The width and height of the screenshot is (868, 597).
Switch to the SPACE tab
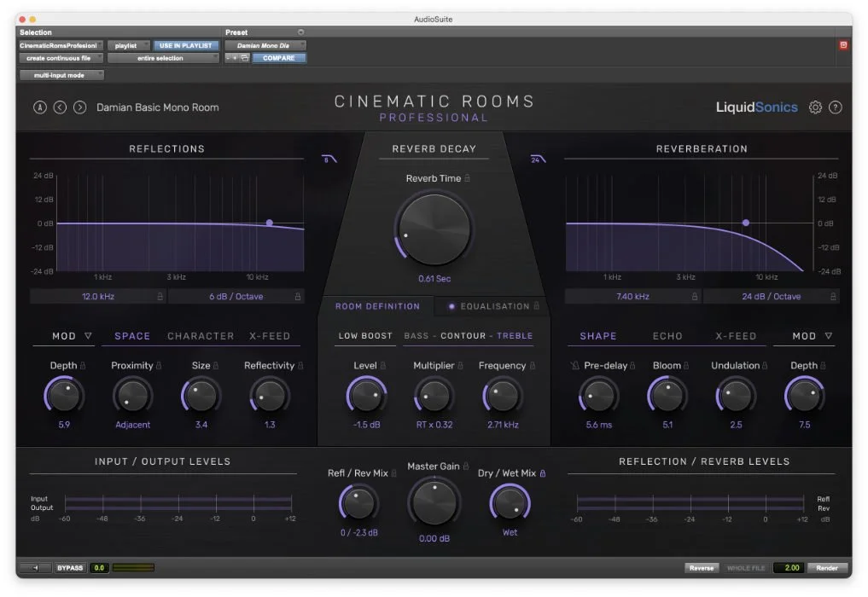coord(132,336)
